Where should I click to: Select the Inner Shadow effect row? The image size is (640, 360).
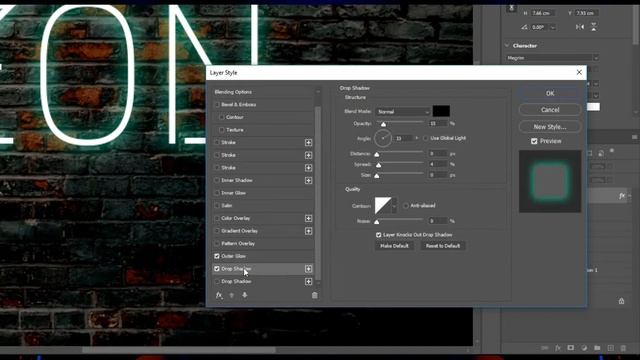click(x=263, y=180)
